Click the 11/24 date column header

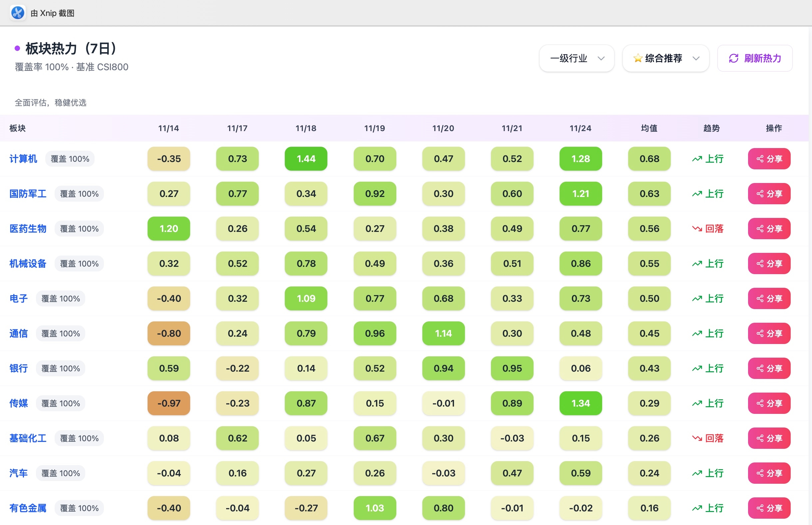pos(580,128)
